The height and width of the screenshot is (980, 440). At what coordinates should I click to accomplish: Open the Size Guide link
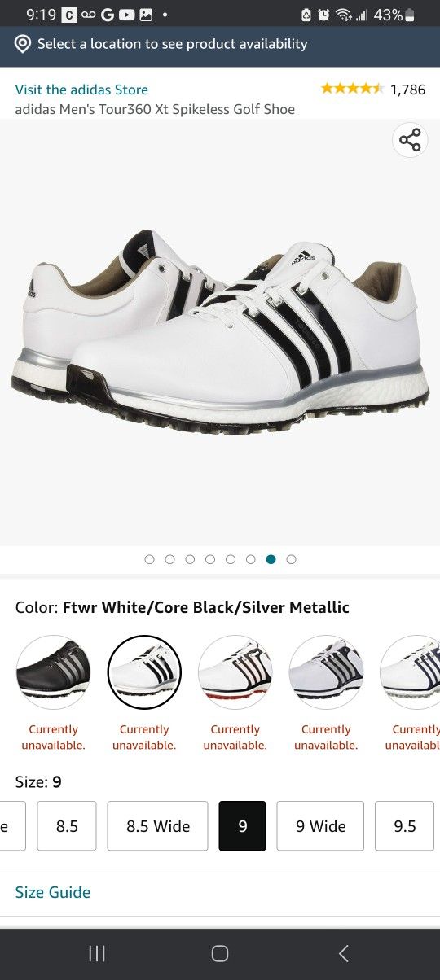pos(53,892)
